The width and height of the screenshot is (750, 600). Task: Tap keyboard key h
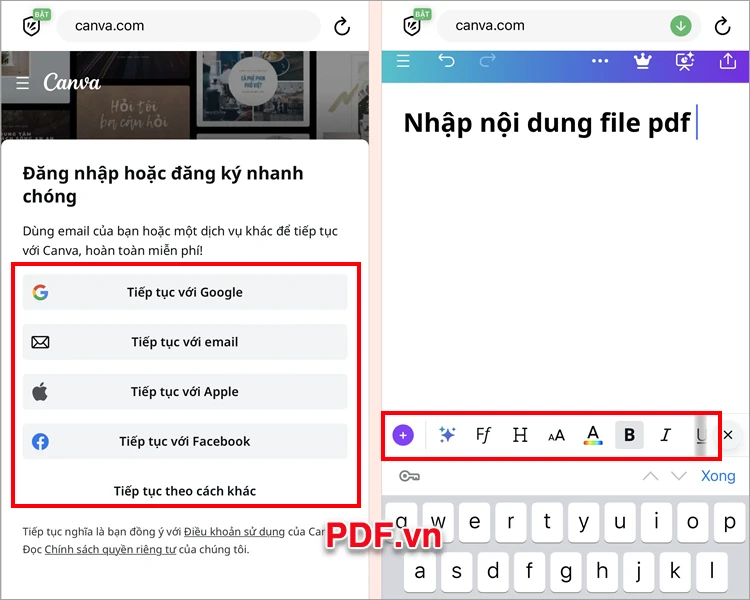[602, 572]
